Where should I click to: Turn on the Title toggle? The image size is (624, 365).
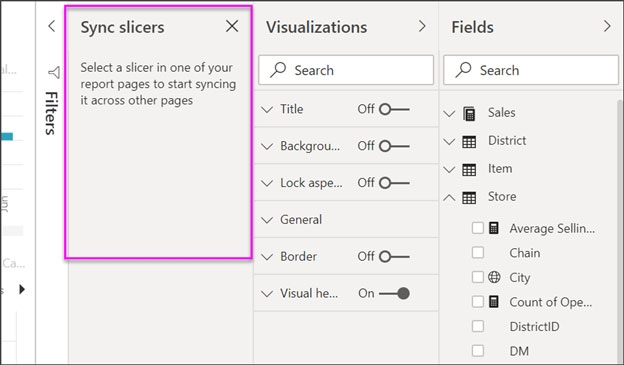[x=394, y=109]
